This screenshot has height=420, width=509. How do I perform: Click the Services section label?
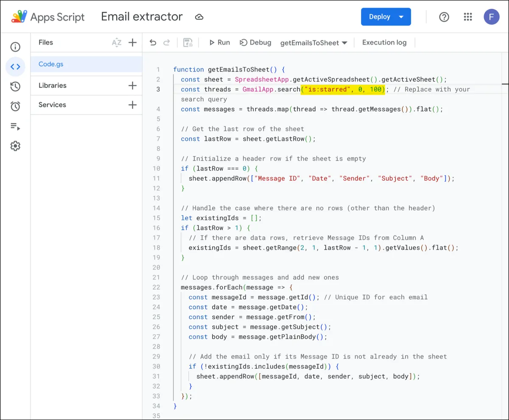[x=52, y=105]
